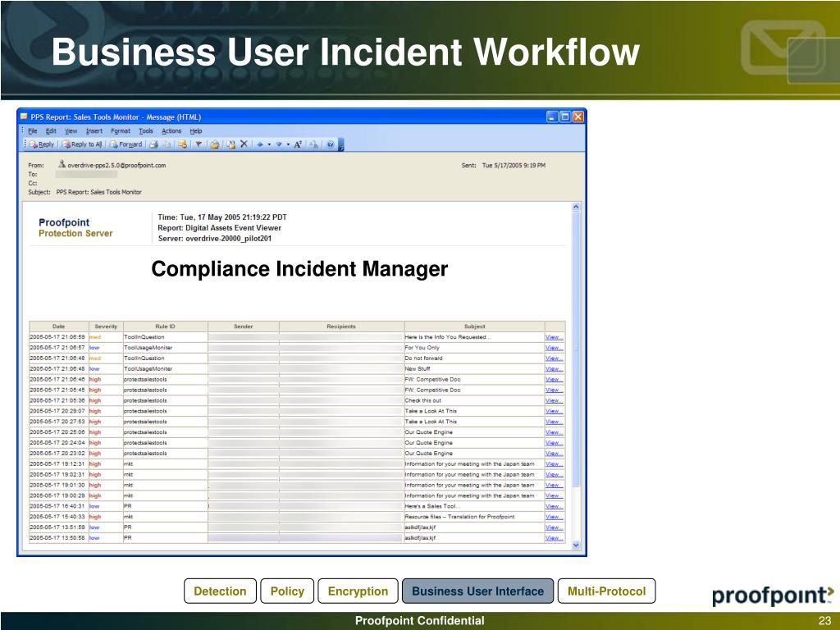Click 'PR' rule in the 16:40:31 row

coord(128,506)
